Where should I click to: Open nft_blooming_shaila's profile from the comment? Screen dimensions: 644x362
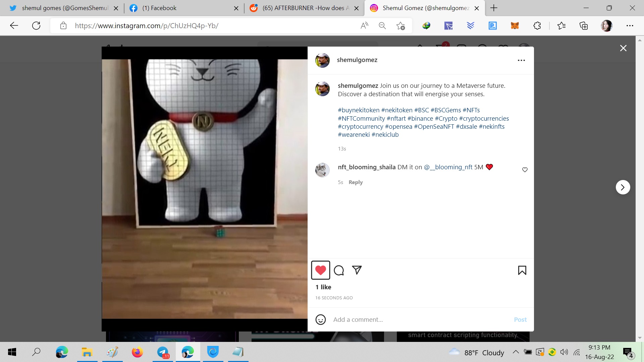[367, 167]
